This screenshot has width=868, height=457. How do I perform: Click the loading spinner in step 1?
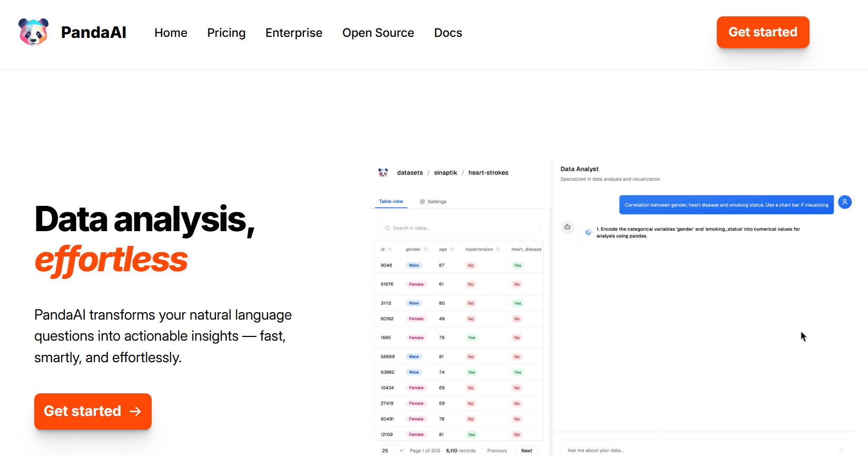[588, 232]
